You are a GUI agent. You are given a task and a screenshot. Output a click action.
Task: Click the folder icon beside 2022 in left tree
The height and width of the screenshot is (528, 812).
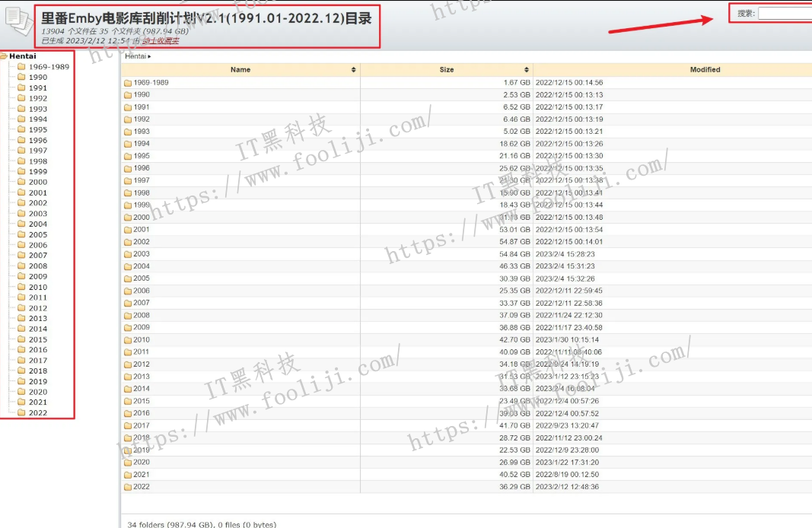(21, 412)
